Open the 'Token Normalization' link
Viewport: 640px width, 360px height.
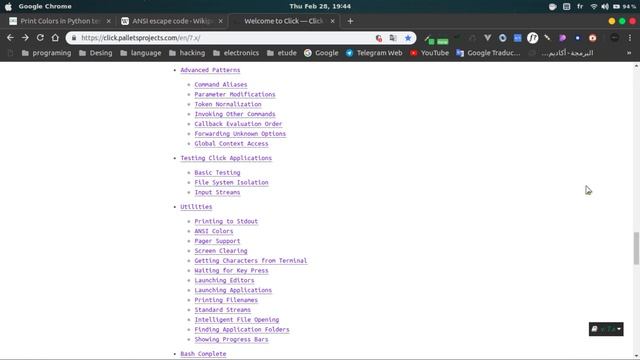[x=228, y=104]
